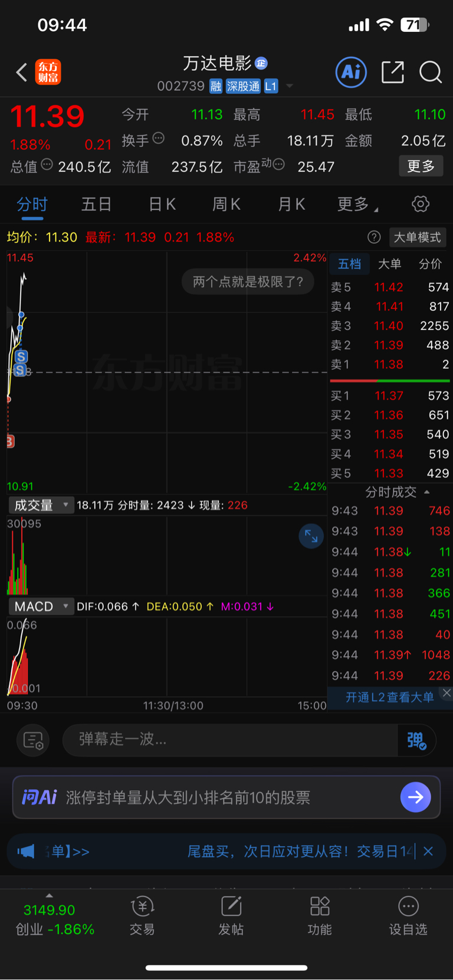Open 交易 trade icon
Screen dimensions: 453x980
[x=142, y=915]
